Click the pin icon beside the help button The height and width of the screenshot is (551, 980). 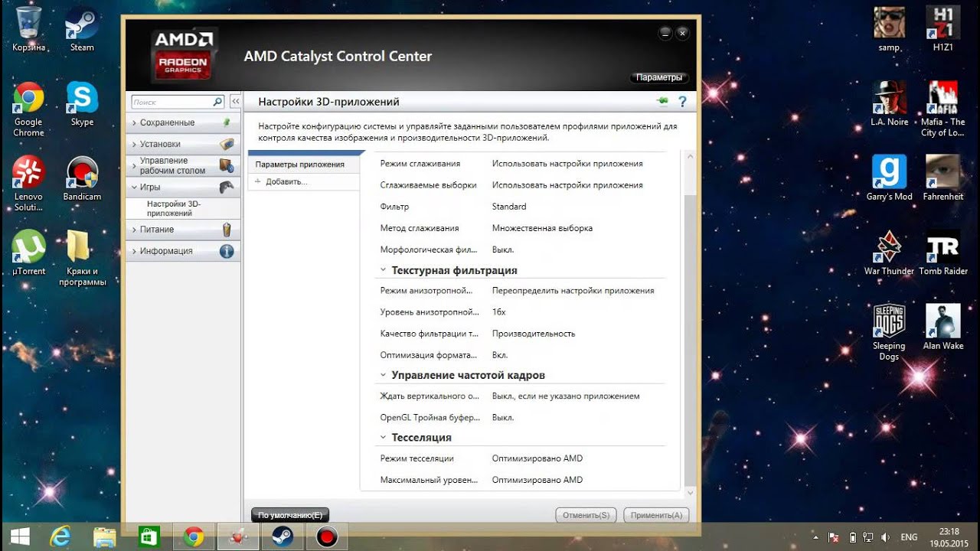click(x=662, y=101)
